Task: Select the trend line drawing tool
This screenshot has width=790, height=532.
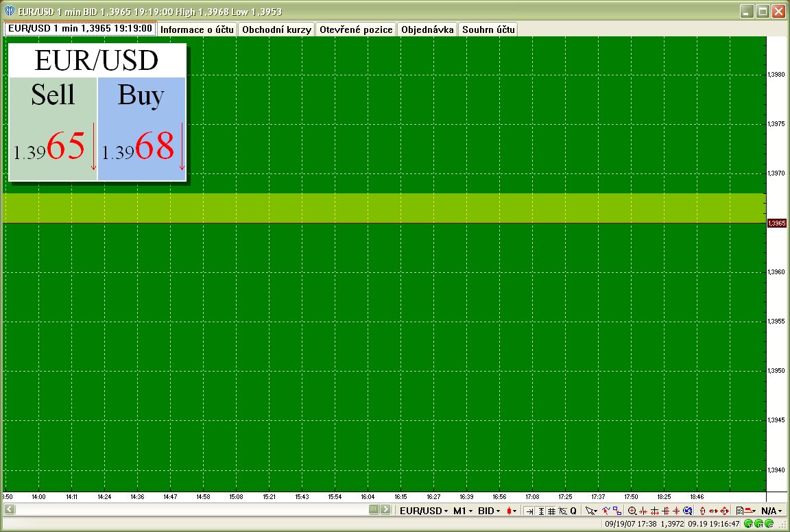Action: pos(606,511)
